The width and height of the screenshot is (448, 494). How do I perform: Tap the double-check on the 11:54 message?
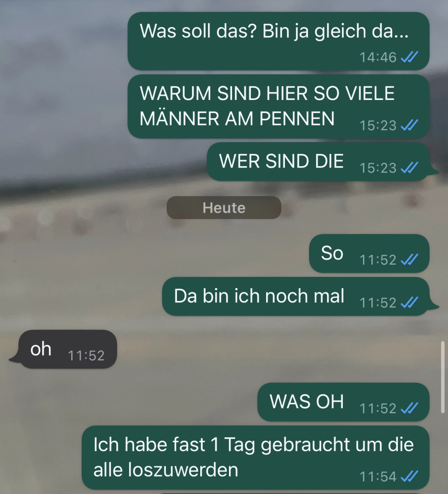tap(409, 477)
